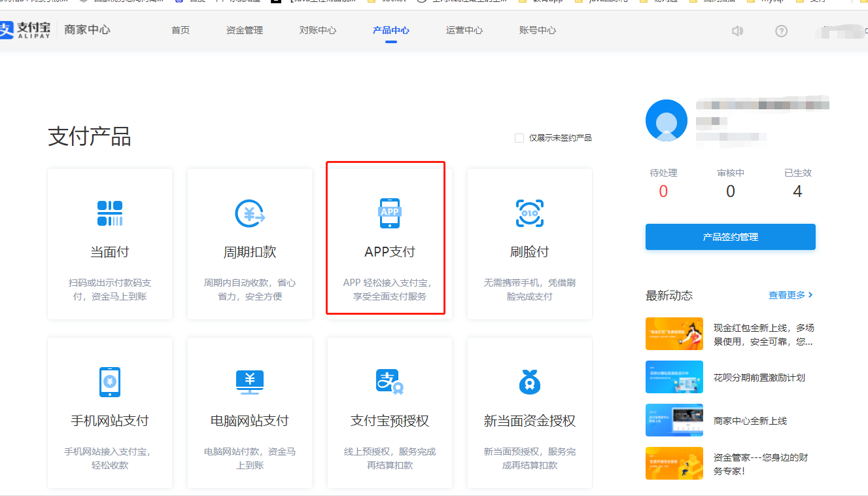
Task: Click 电脑网站付款 description text
Action: 250,459
